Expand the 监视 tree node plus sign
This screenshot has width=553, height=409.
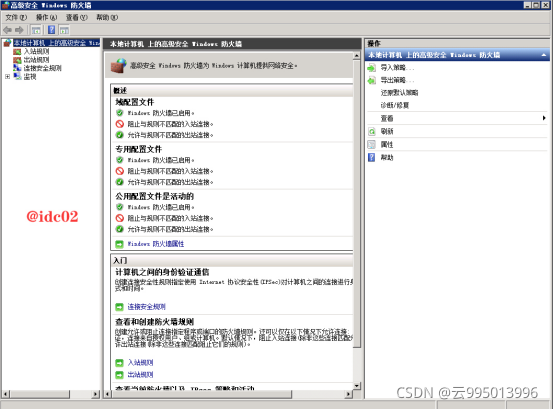[x=7, y=77]
